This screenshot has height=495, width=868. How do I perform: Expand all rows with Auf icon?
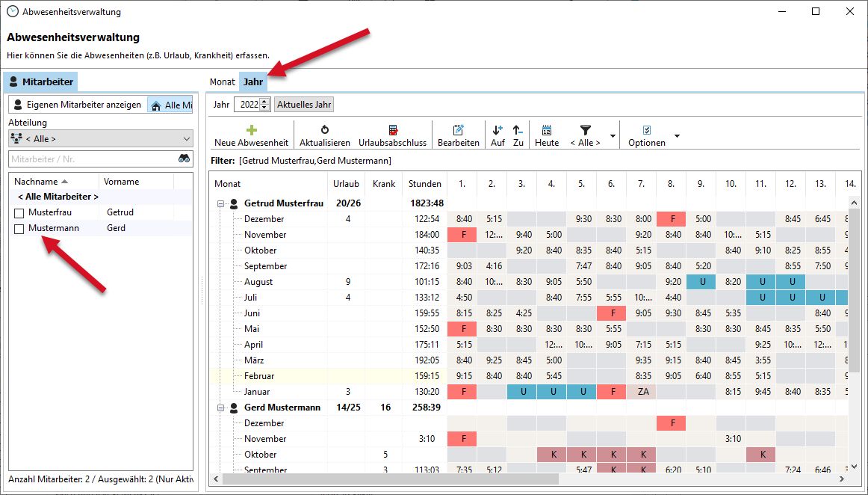[497, 130]
